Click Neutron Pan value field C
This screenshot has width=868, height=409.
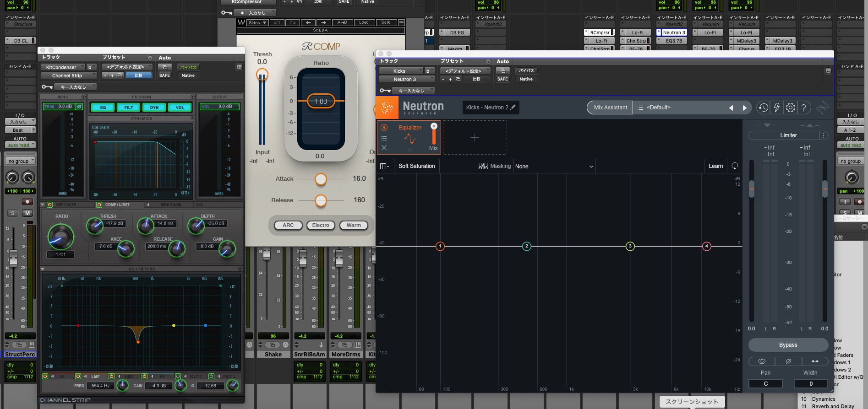pyautogui.click(x=765, y=384)
